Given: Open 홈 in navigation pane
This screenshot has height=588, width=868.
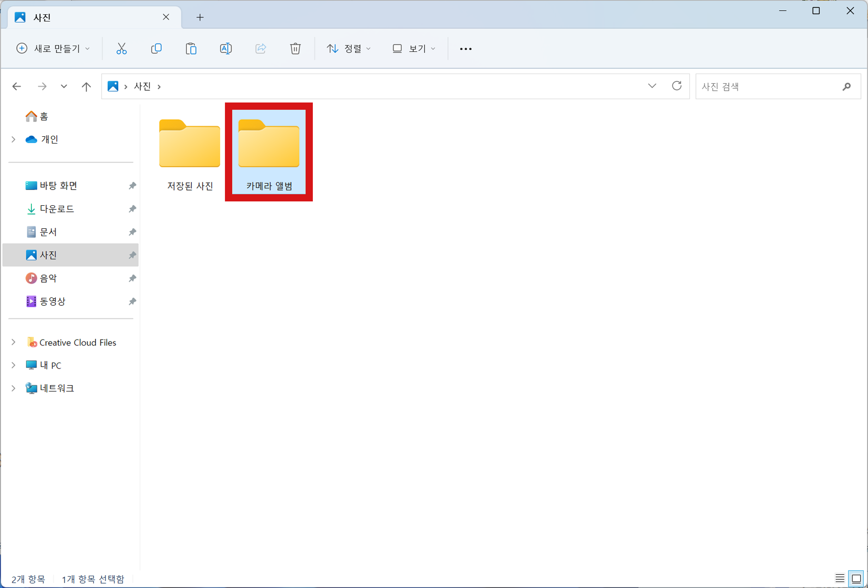Looking at the screenshot, I should [x=37, y=117].
